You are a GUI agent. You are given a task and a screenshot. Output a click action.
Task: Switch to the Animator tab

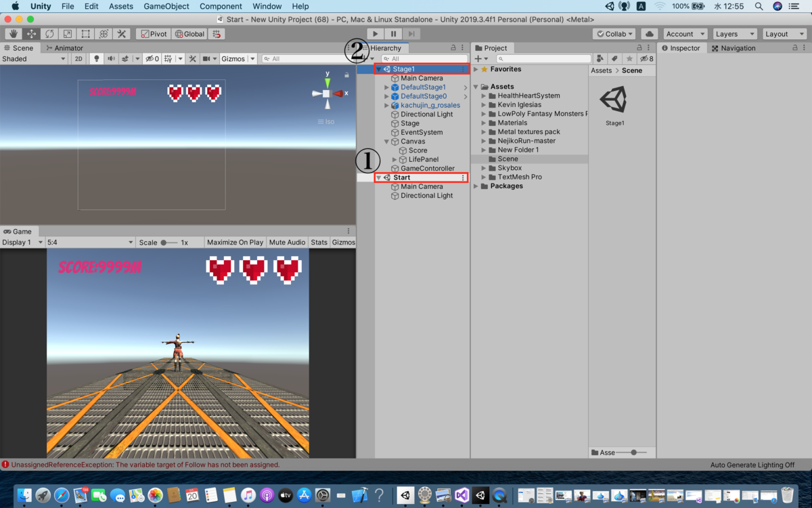64,48
